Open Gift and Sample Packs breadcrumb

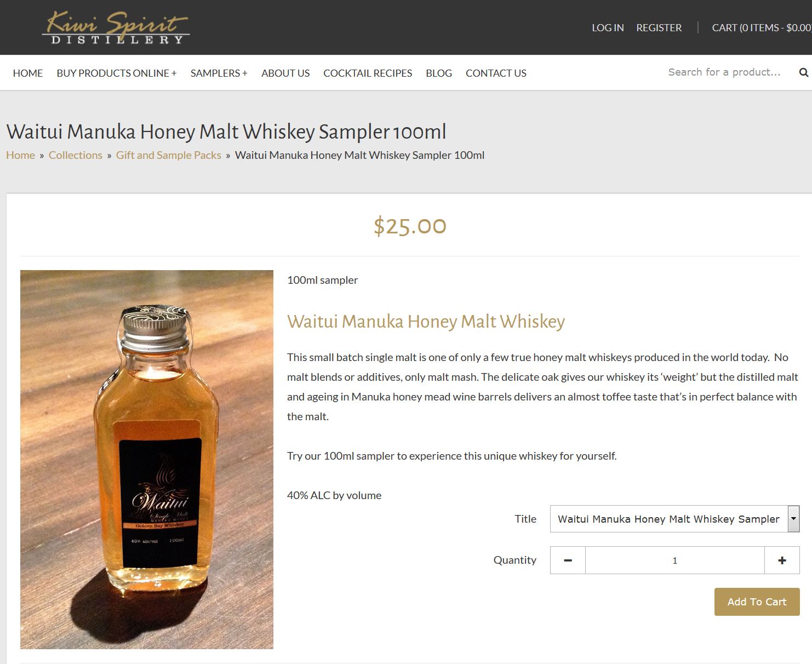tap(169, 155)
